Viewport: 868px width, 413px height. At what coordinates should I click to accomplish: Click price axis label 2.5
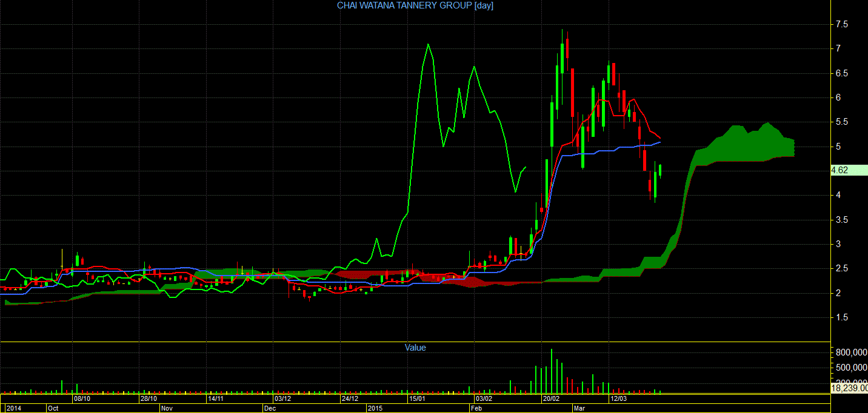(842, 268)
